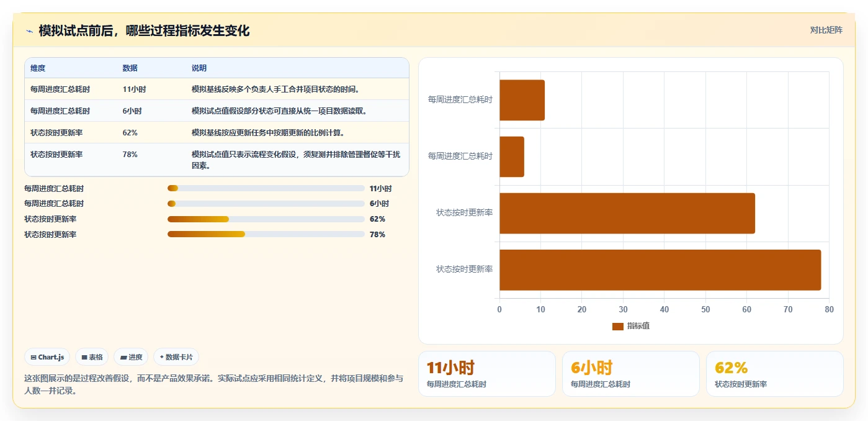Click the top 每周进度汇总耗时 chart axis label
Screen dimensions: 868x421
460,99
